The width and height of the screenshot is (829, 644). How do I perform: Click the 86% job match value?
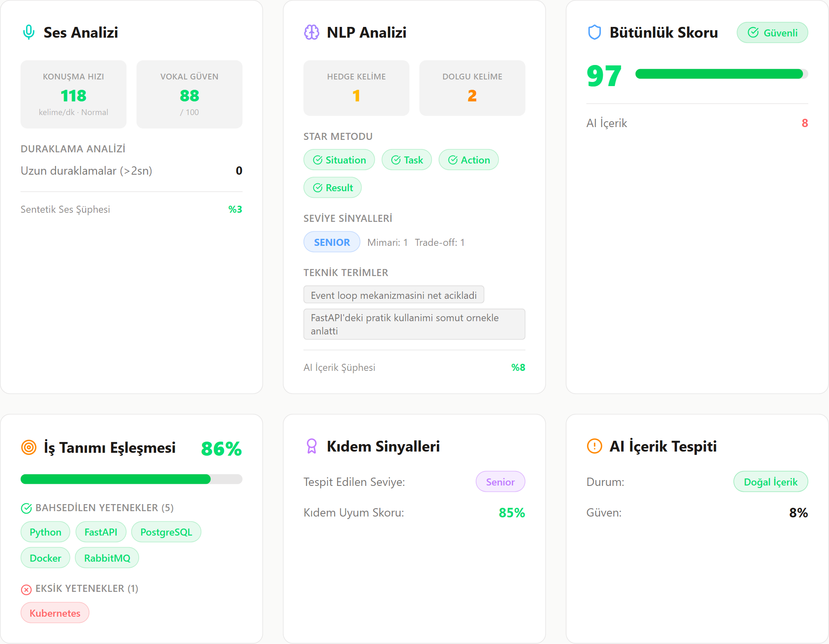[x=221, y=449]
